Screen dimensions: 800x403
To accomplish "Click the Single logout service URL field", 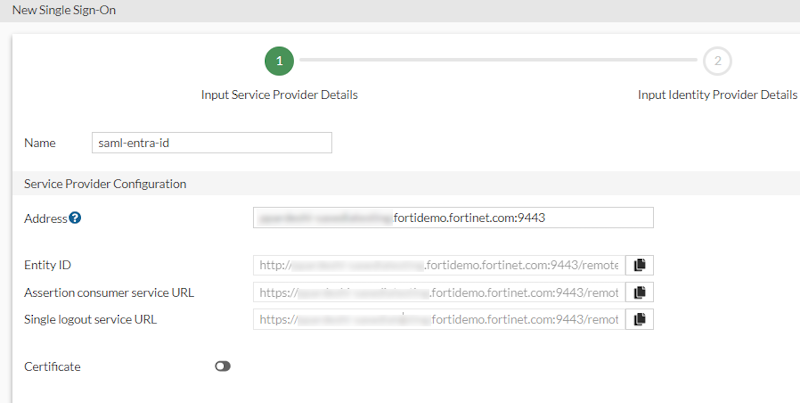I will coord(439,320).
